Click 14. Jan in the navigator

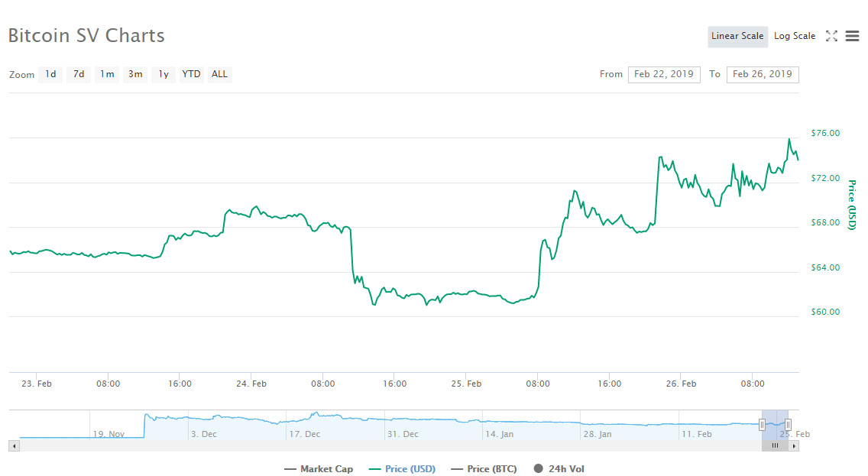click(499, 434)
